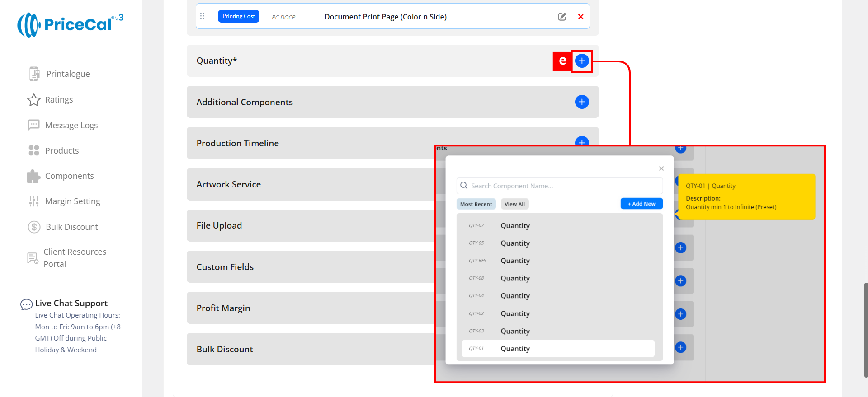
Task: Add a Quantity component with plus
Action: (x=582, y=61)
